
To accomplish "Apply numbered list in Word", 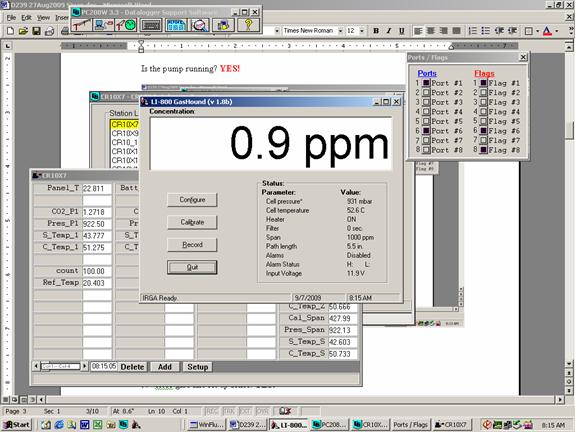I will coord(473,31).
